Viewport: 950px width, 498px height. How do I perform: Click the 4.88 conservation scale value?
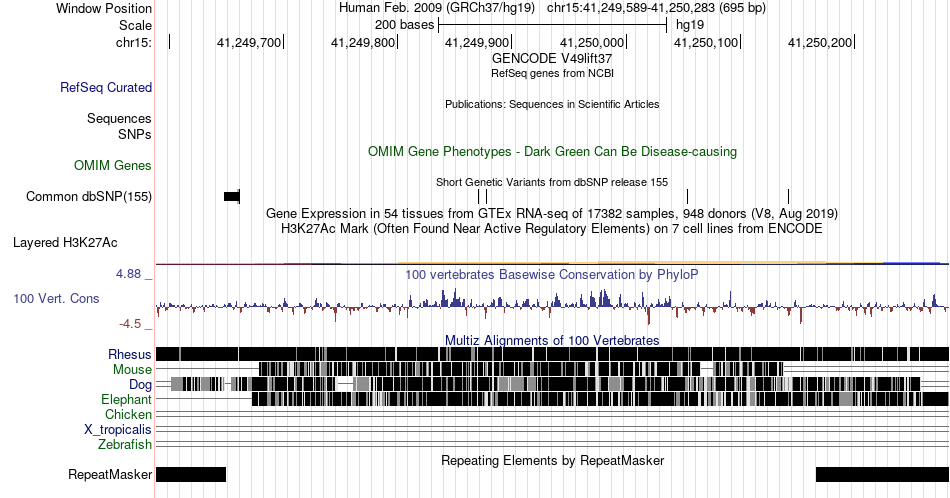tap(128, 274)
